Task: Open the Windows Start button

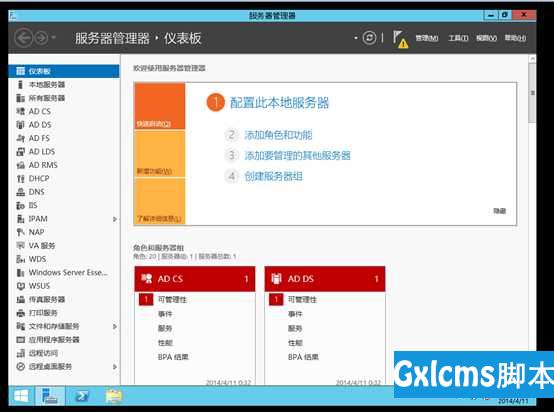Action: coord(21,396)
